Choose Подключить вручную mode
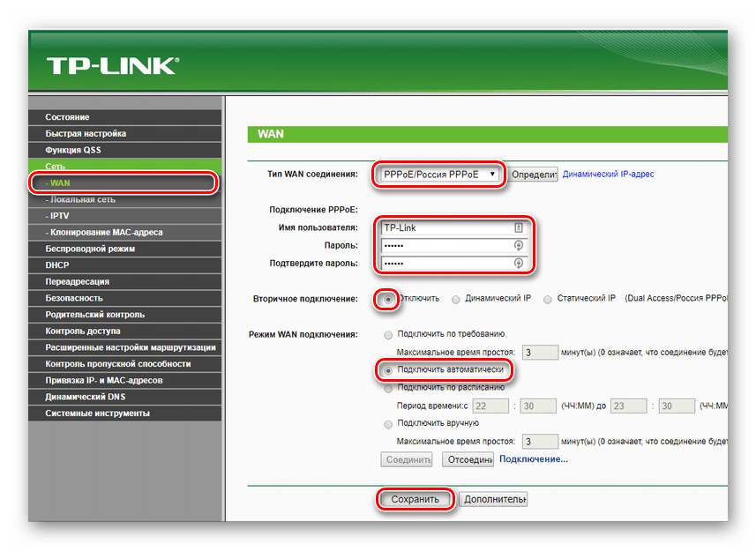Screen dimensions: 756x551 pos(388,424)
